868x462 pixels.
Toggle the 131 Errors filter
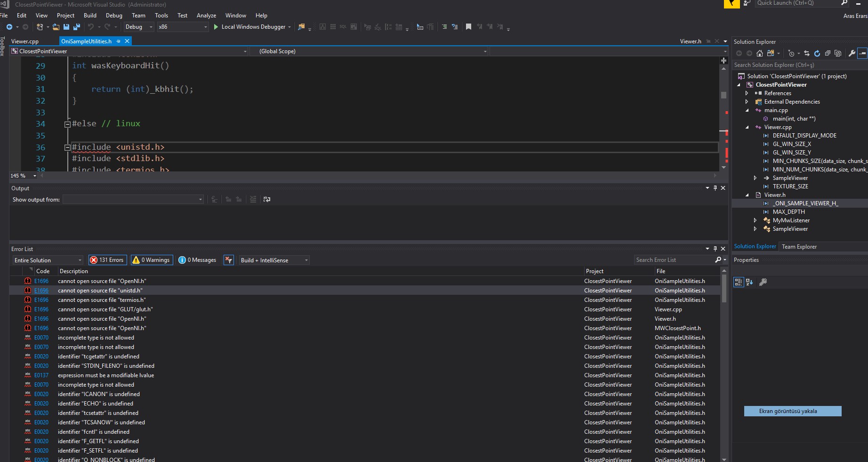pyautogui.click(x=107, y=259)
